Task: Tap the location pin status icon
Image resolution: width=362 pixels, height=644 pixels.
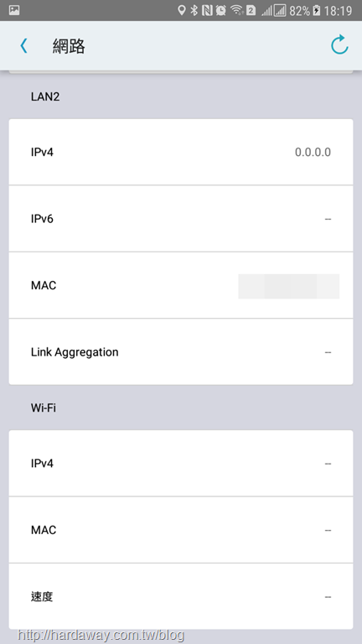Action: coord(181,10)
